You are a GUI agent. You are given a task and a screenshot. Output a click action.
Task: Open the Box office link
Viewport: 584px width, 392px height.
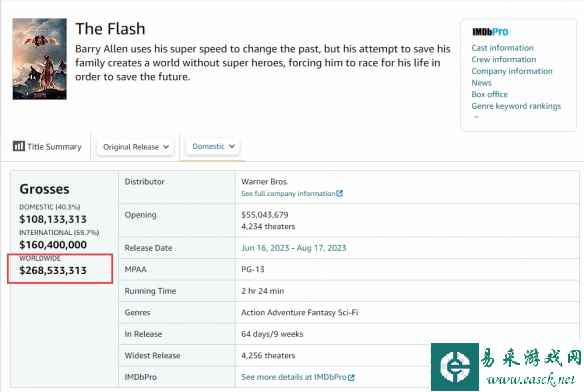[x=489, y=94]
